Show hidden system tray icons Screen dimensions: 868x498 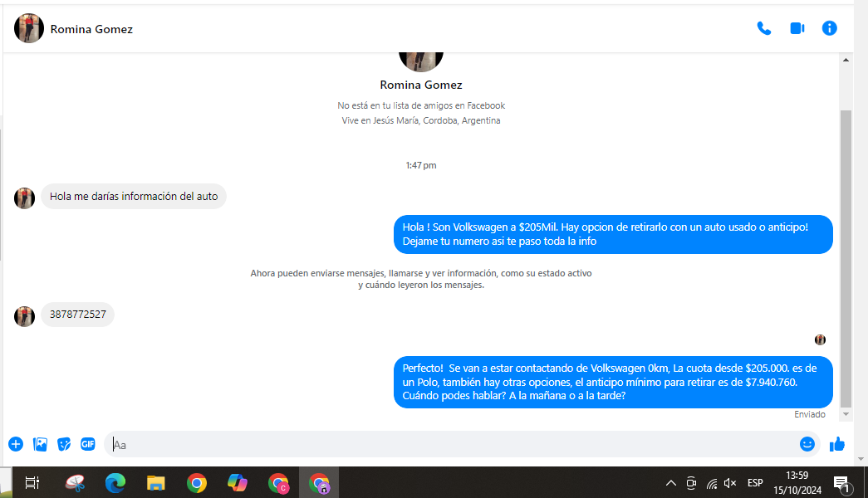(x=671, y=483)
